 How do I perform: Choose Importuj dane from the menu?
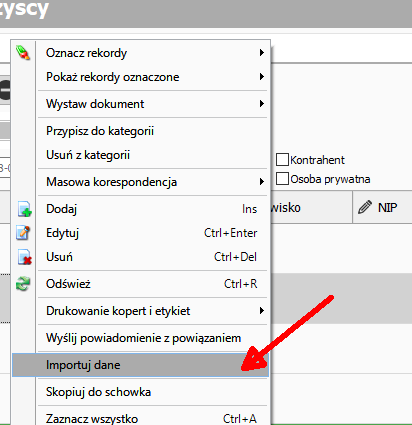[x=140, y=365]
